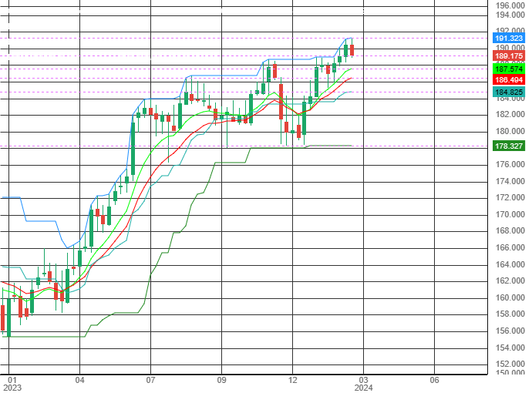Screen dimensions: 532x393
Task: Select the red 186.494 price tag
Action: (509, 80)
